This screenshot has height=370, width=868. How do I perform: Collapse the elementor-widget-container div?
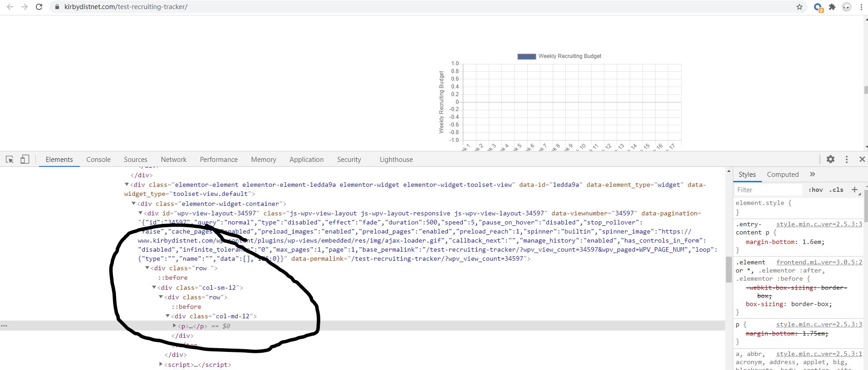pos(133,204)
